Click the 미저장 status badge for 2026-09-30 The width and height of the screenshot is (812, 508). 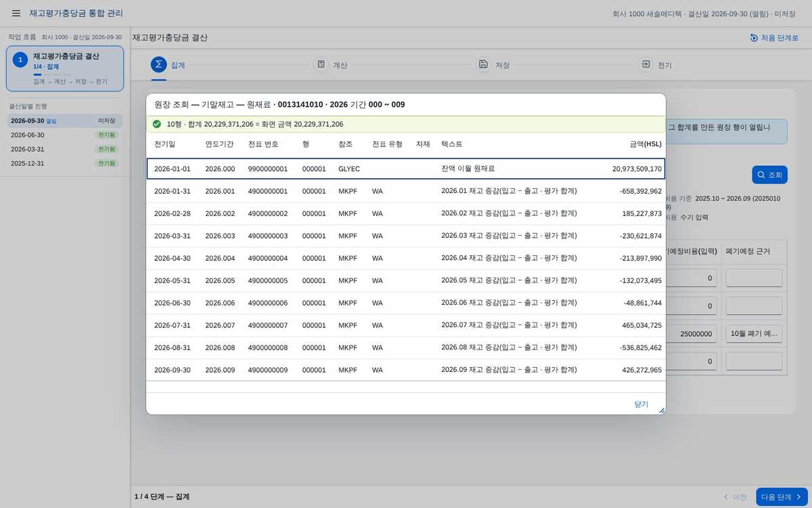tap(107, 121)
